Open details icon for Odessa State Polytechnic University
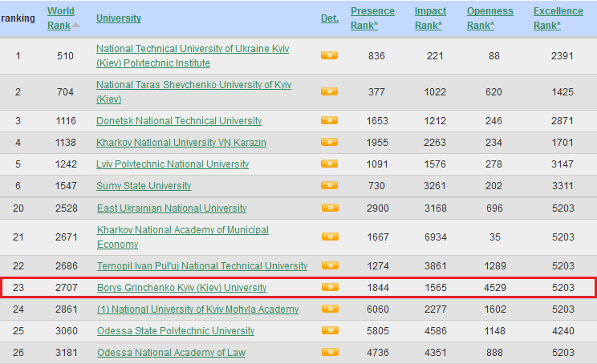Viewport: 597px width, 364px height. point(329,331)
